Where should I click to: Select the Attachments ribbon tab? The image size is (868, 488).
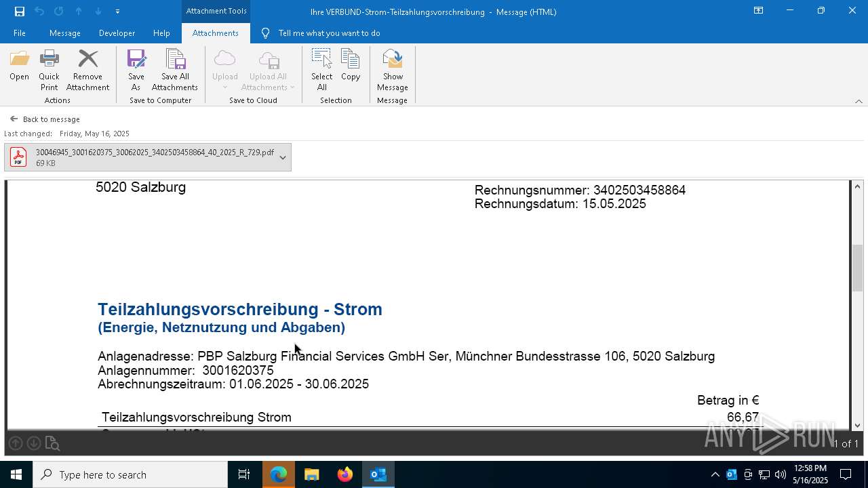(215, 33)
